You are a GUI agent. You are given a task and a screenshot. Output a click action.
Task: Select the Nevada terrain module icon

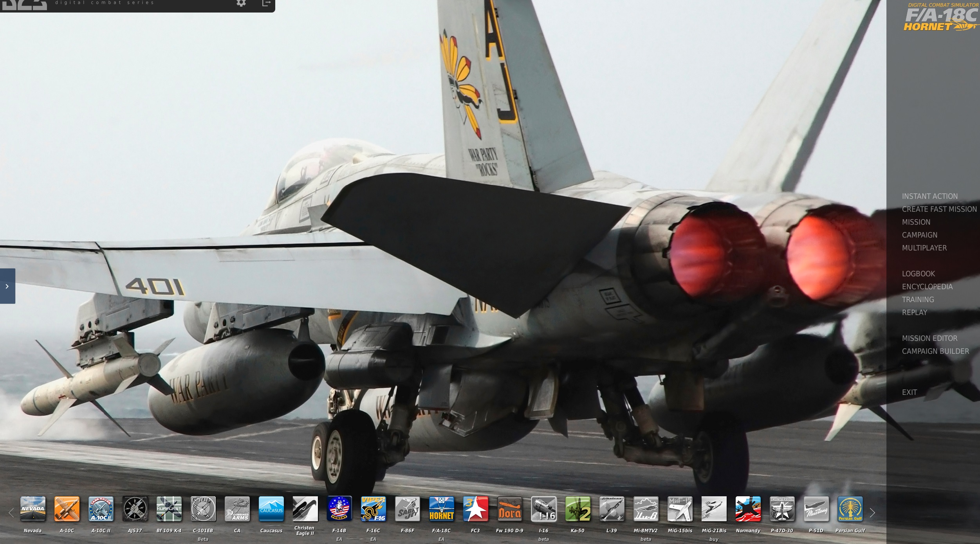click(x=33, y=508)
